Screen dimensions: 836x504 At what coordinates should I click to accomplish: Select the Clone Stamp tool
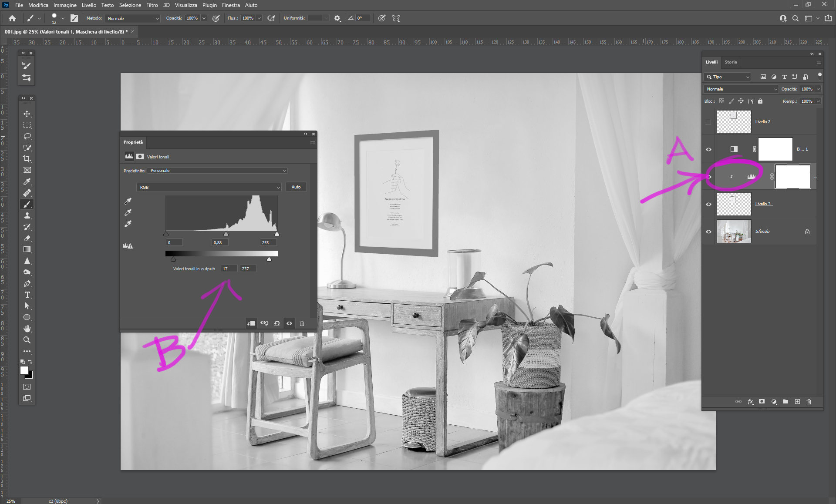coord(27,215)
